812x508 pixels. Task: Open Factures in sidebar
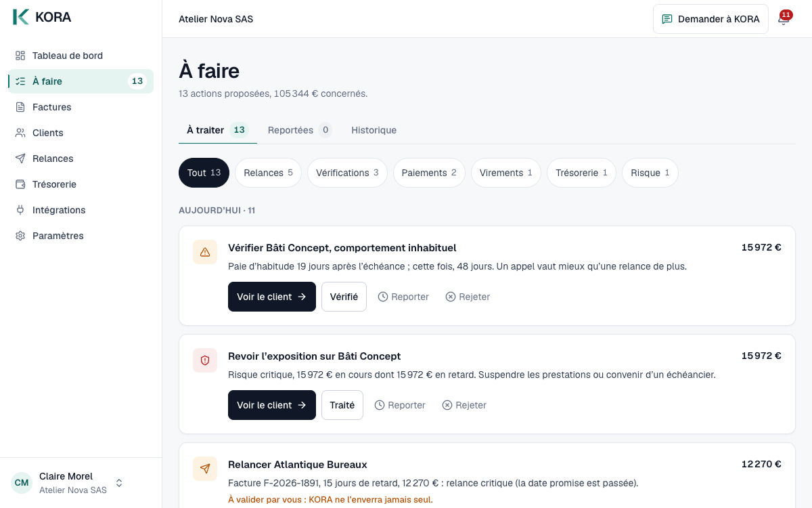click(x=81, y=107)
